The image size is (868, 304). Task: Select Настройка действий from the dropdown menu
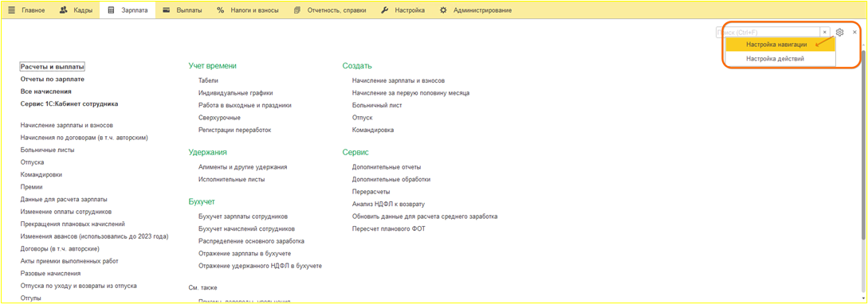pos(780,59)
